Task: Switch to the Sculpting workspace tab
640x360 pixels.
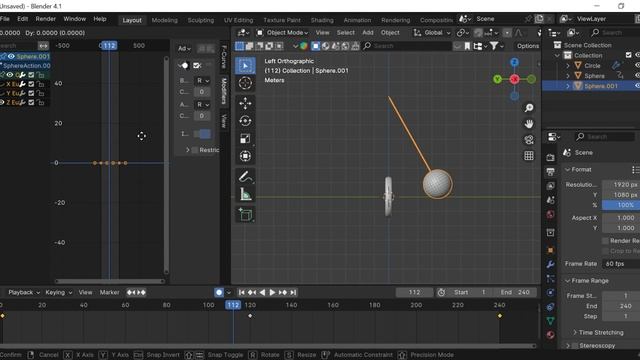Action: 200,20
